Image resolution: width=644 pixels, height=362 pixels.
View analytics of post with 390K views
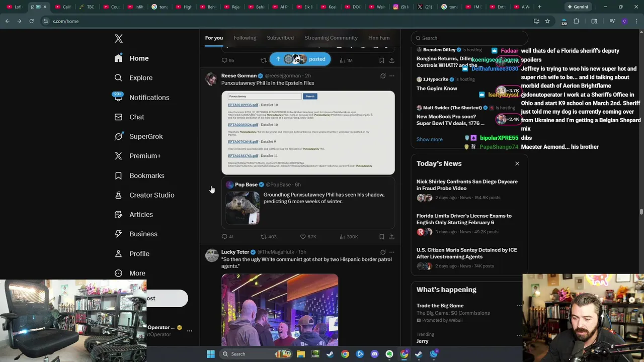(349, 237)
